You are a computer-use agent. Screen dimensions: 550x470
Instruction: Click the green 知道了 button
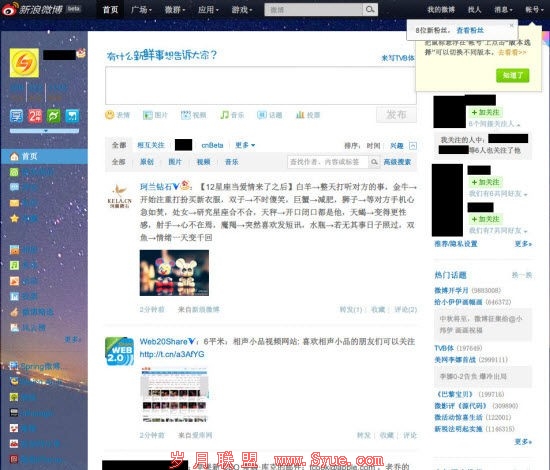(512, 75)
